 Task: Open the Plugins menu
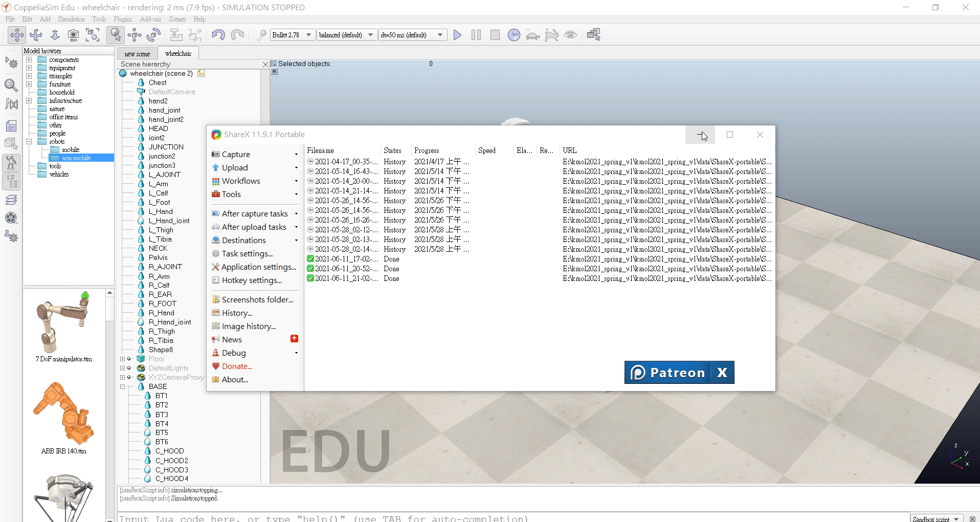123,19
